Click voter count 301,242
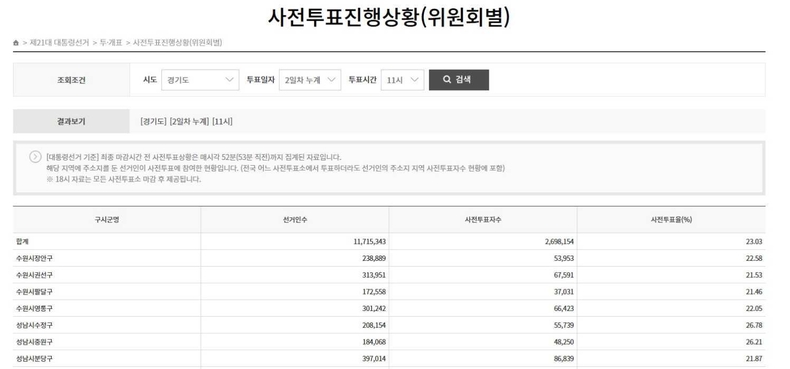This screenshot has height=369, width=790. click(x=374, y=309)
